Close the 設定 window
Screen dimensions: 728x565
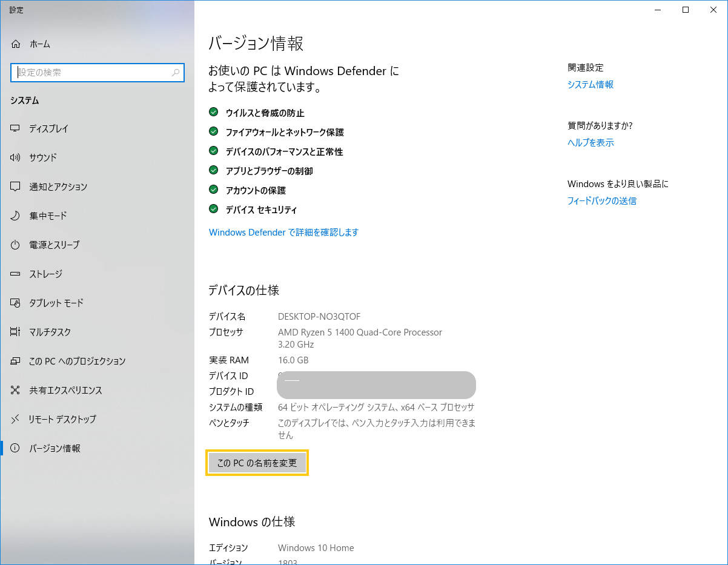713,10
